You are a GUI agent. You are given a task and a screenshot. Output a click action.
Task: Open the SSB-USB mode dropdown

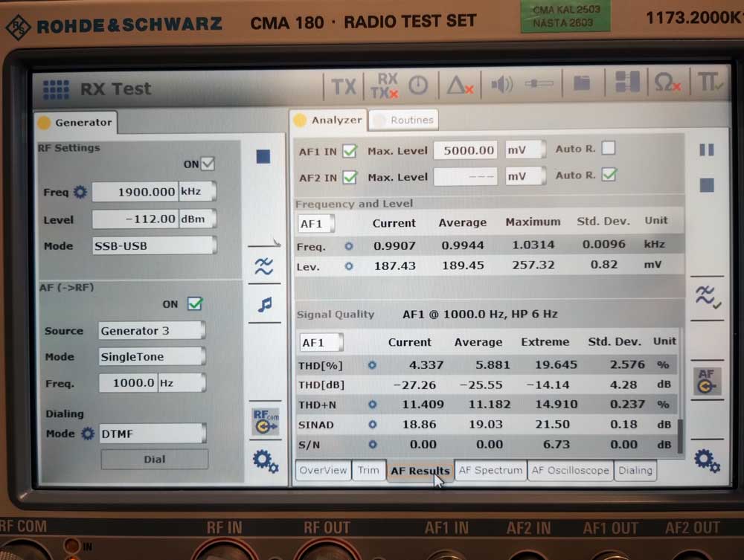(x=154, y=245)
